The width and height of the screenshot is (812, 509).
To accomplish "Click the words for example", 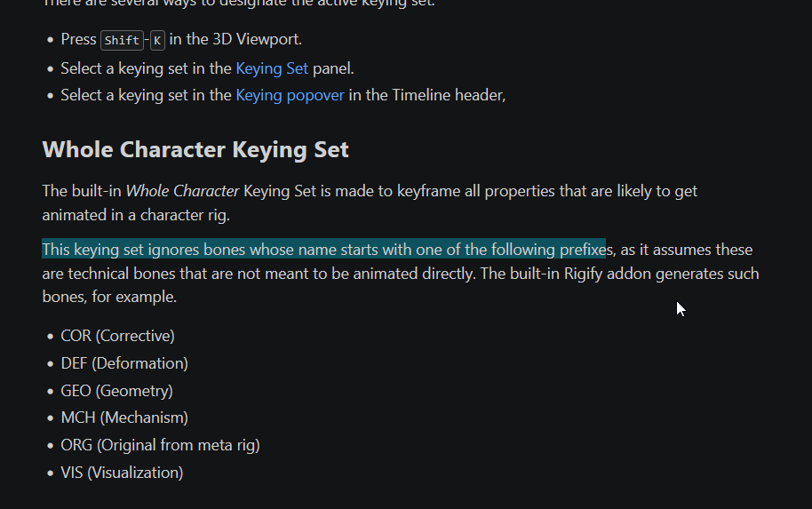I will click(x=138, y=297).
